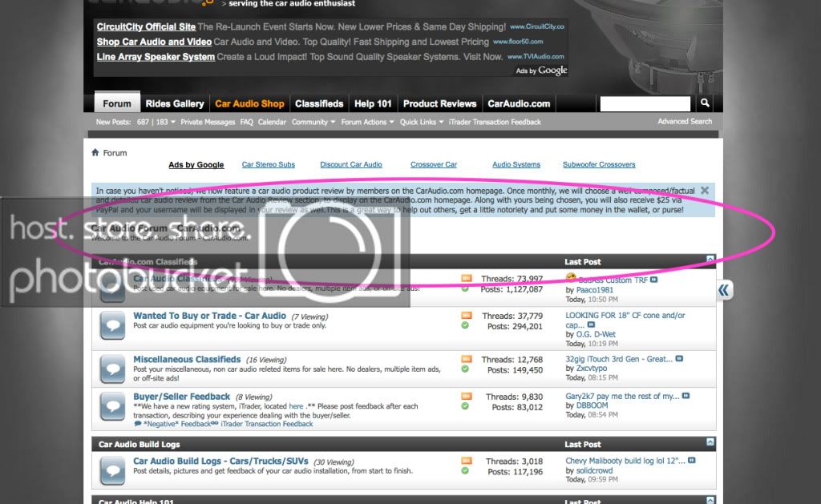View user Paaco1981 profile

594,289
